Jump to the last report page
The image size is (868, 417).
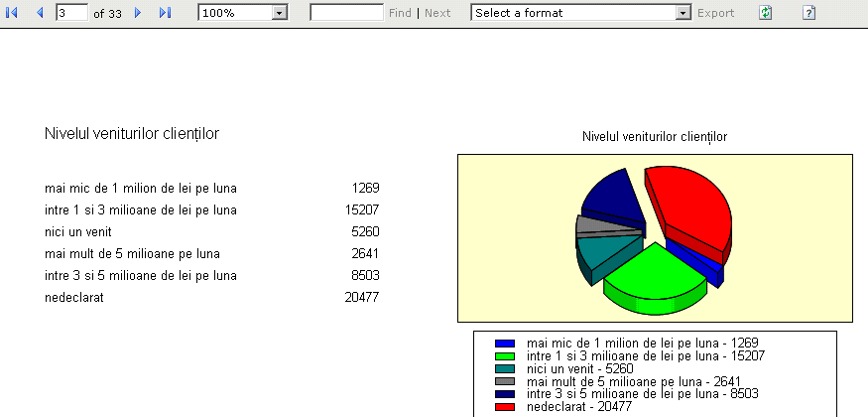[165, 12]
